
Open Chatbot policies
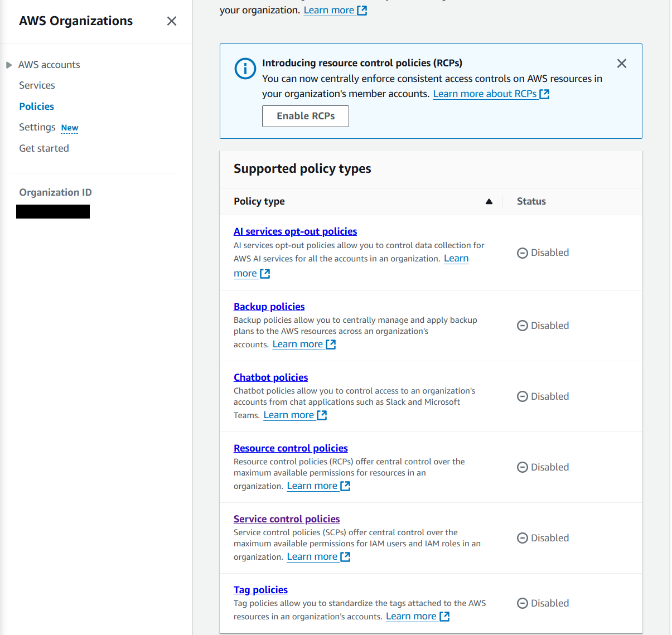coord(270,377)
